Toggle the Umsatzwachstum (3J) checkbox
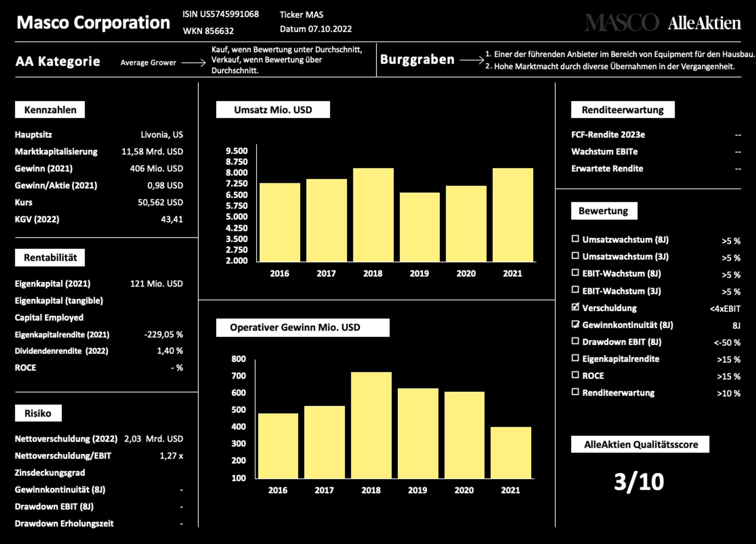Viewport: 756px width, 544px height. coord(575,256)
